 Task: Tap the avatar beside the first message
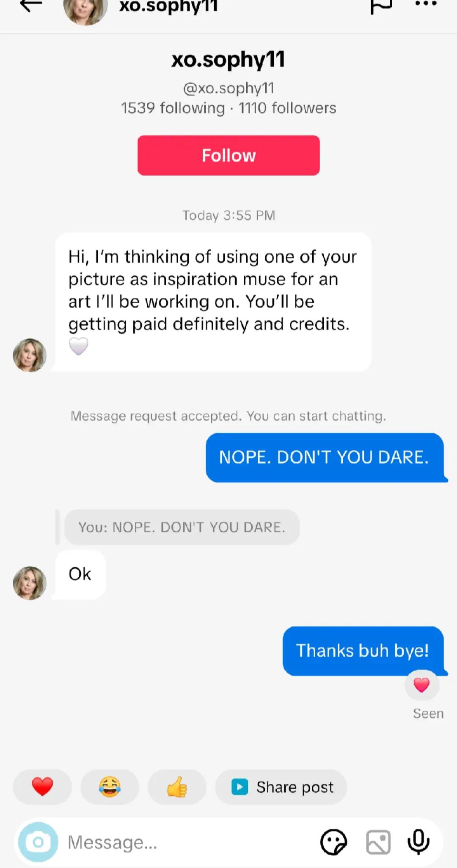[30, 355]
